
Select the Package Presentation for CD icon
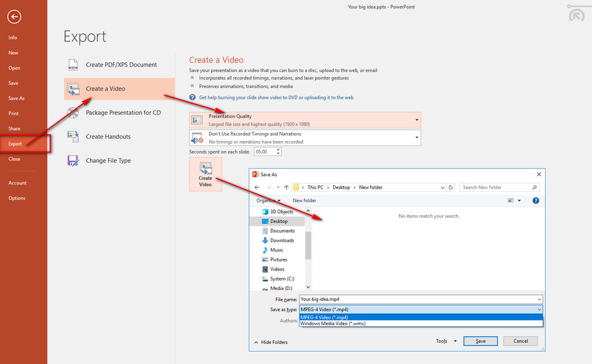click(x=74, y=113)
